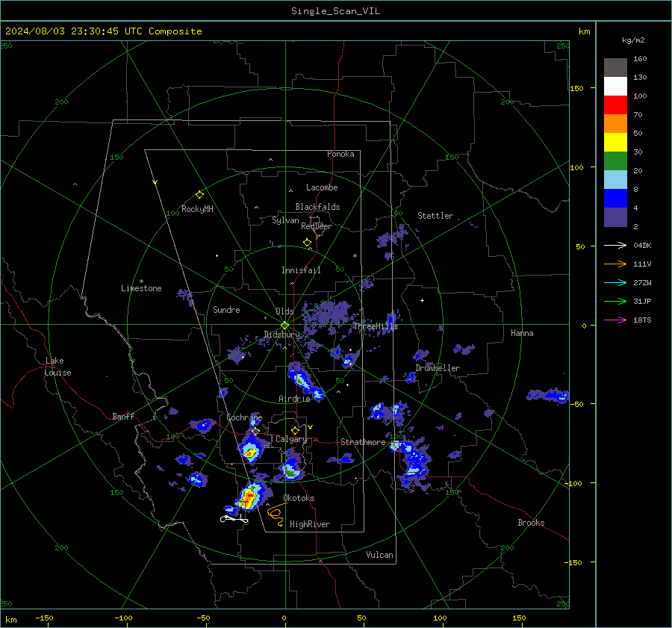Click the Calgary city label
The image size is (672, 628).
click(x=291, y=439)
